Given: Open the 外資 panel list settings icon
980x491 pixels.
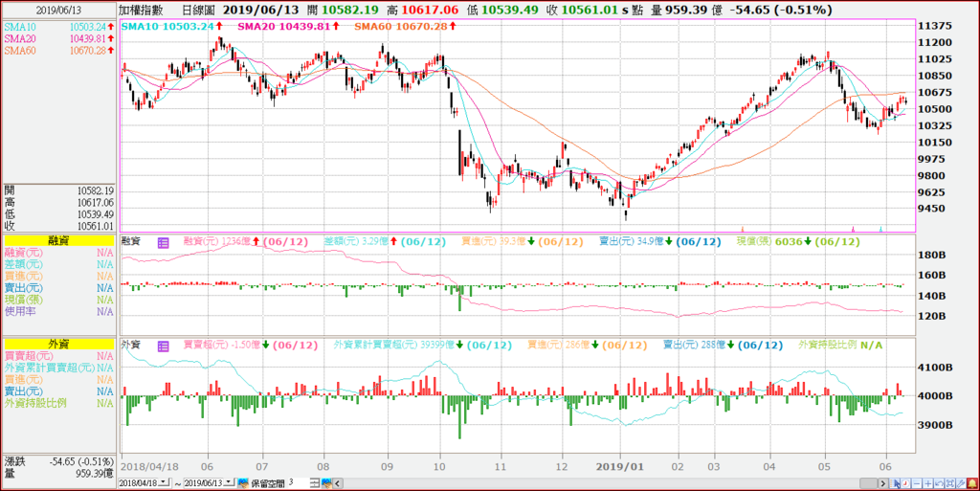Looking at the screenshot, I should tap(163, 346).
